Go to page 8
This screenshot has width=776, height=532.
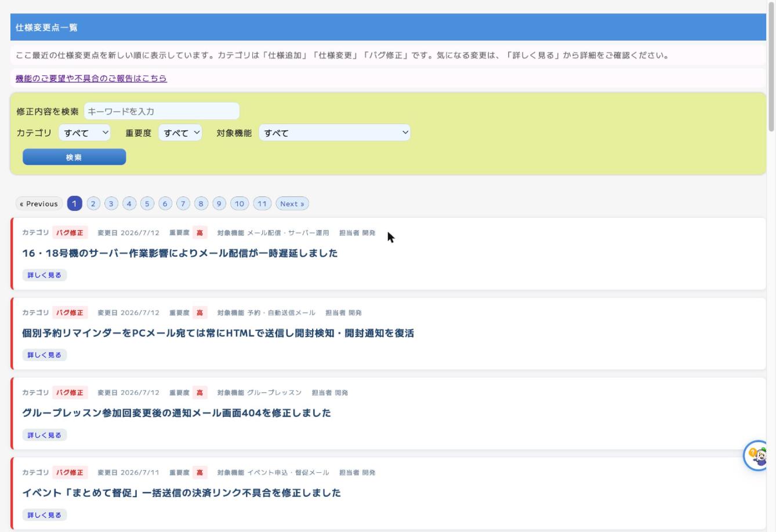pos(201,203)
